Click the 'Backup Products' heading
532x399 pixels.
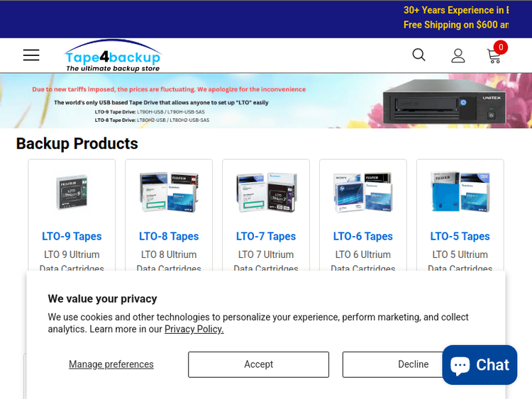pos(77,143)
